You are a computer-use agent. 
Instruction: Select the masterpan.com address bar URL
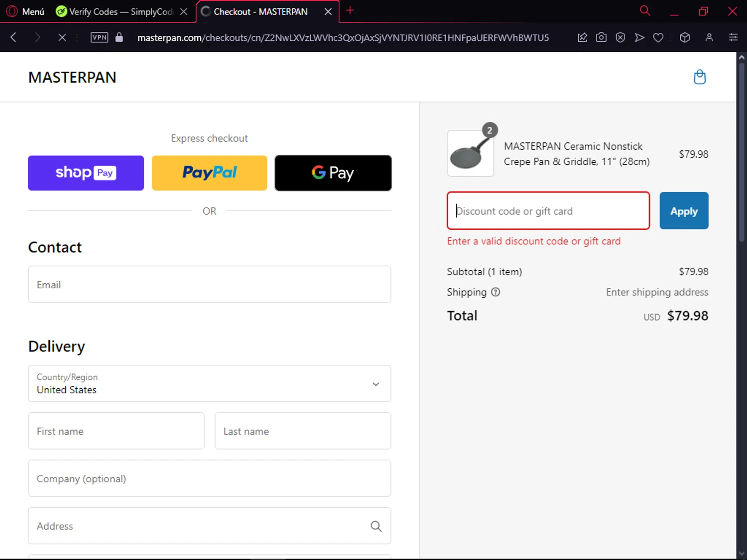click(x=343, y=38)
